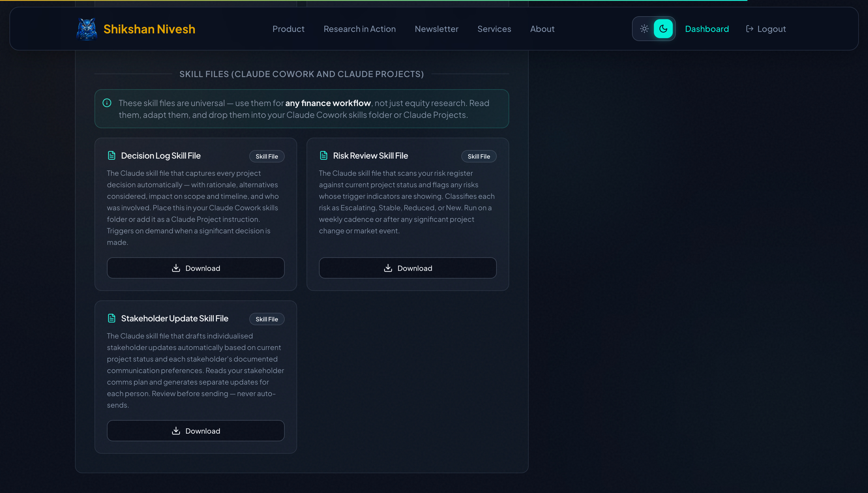Click the owl logo icon

pos(87,29)
